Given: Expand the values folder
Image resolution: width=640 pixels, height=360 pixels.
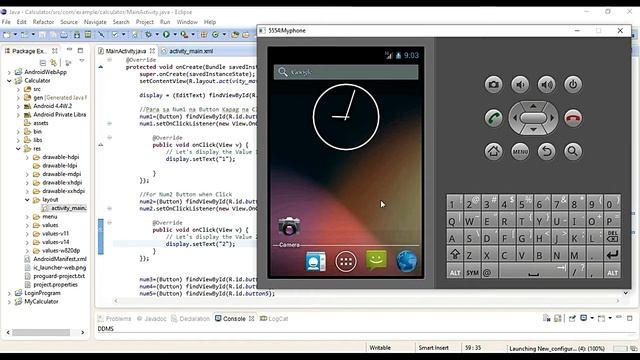Looking at the screenshot, I should 27,225.
